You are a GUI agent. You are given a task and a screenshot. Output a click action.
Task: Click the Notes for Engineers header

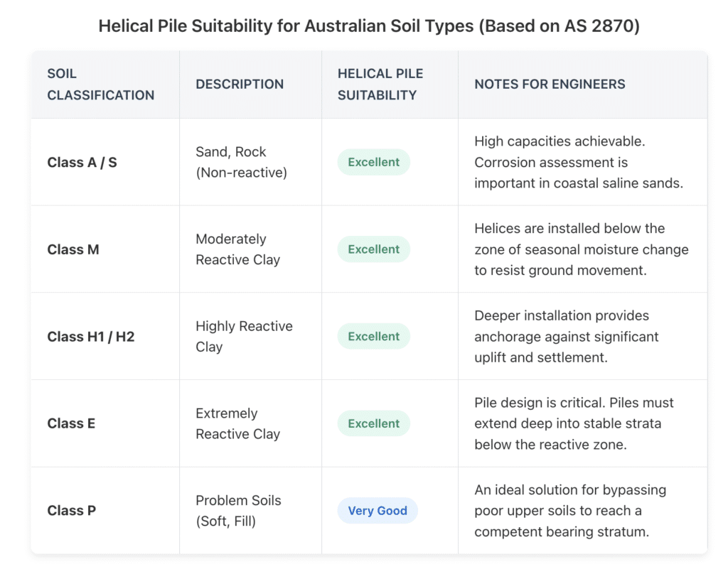pos(550,84)
